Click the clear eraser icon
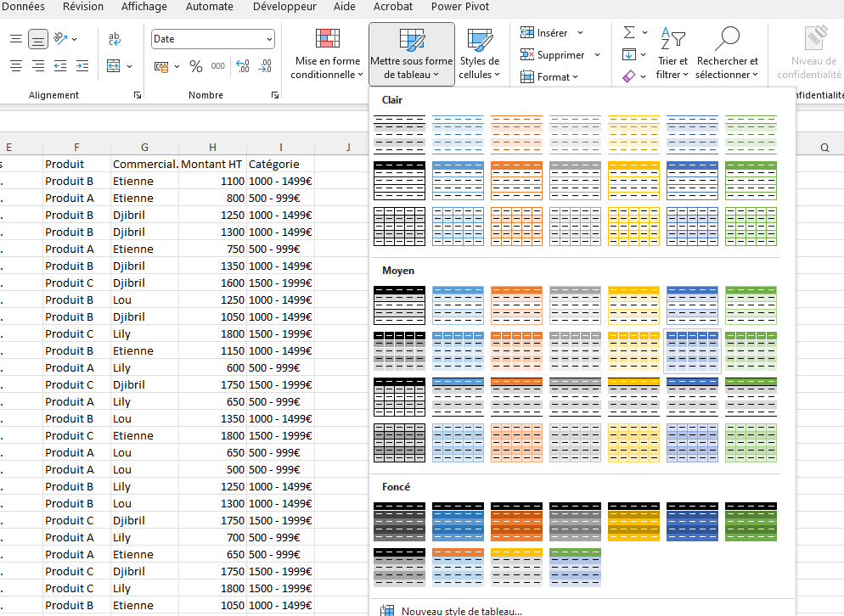 pyautogui.click(x=628, y=77)
